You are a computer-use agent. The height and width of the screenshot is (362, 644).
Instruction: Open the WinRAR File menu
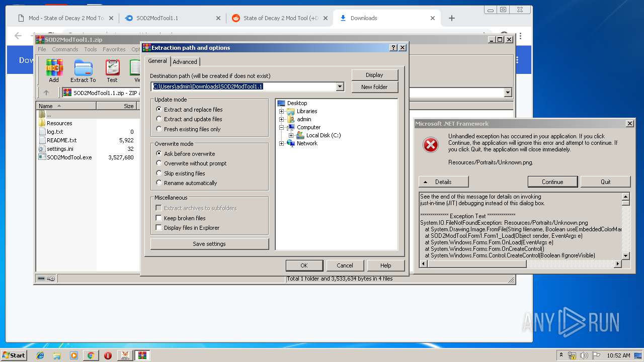[x=42, y=49]
